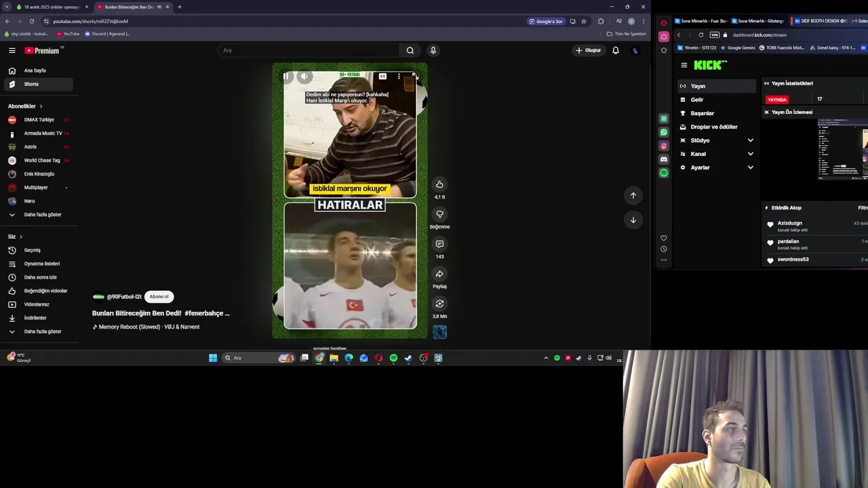868x488 pixels.
Task: Open the Memory Reboot sound link
Action: coord(149,327)
